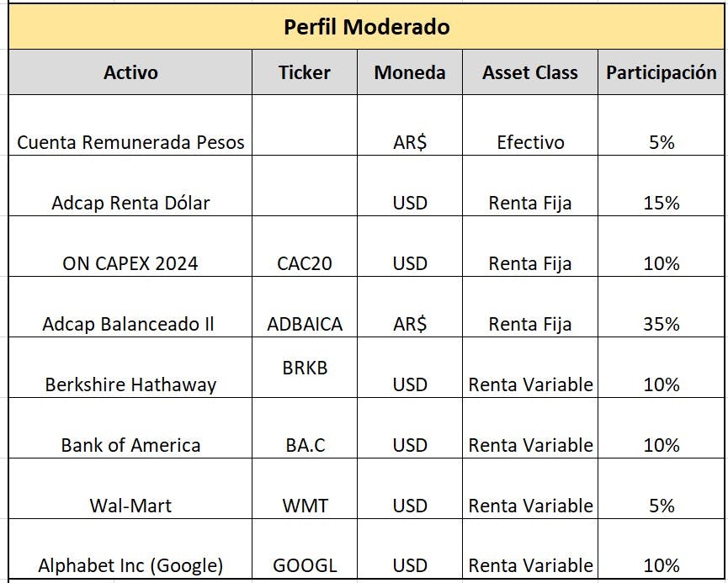Select the Ticker header cell
This screenshot has width=728, height=583.
tap(305, 72)
